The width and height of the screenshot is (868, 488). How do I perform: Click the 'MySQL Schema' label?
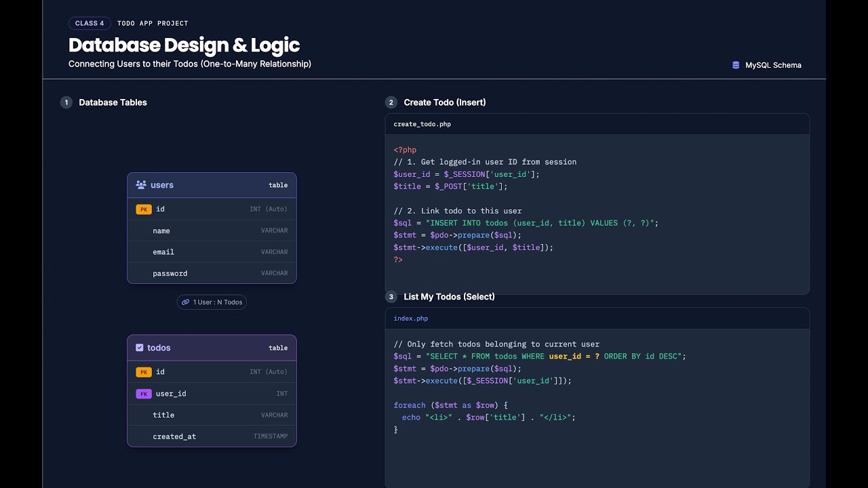tap(773, 65)
